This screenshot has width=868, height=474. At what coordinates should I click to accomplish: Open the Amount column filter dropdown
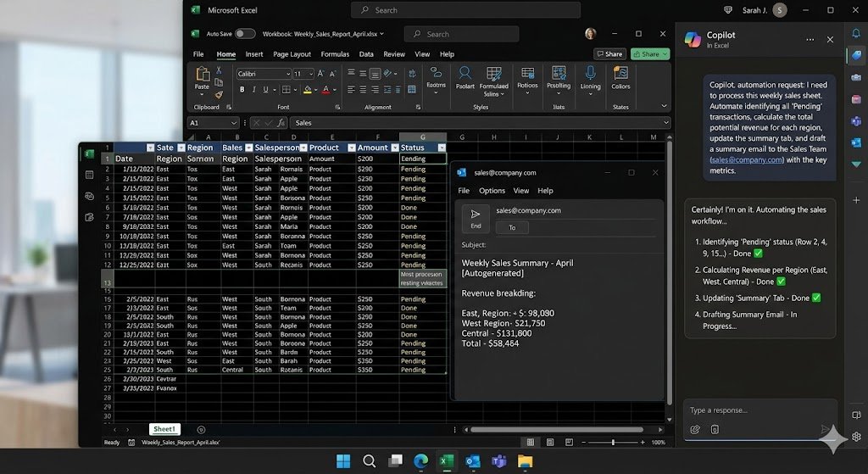tap(395, 148)
